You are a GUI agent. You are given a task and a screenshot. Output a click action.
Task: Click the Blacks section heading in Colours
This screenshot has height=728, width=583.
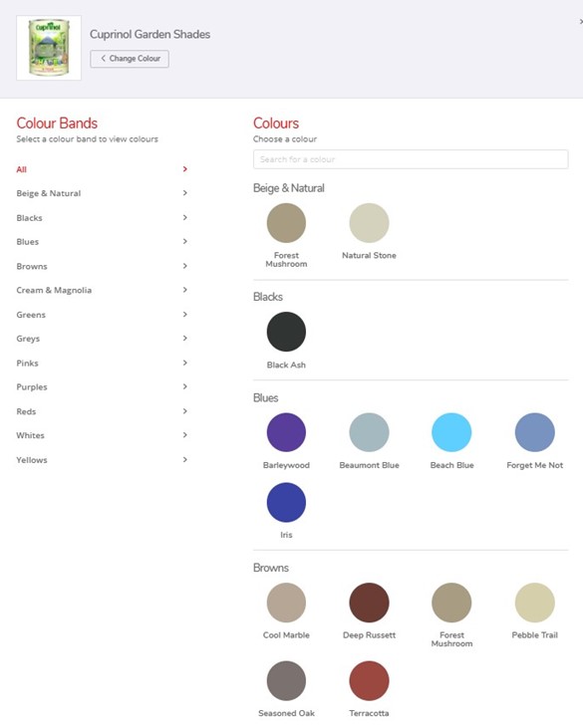(268, 297)
